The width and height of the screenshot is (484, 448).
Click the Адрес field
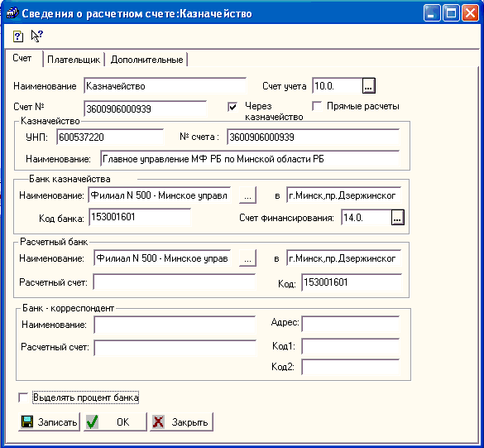351,324
